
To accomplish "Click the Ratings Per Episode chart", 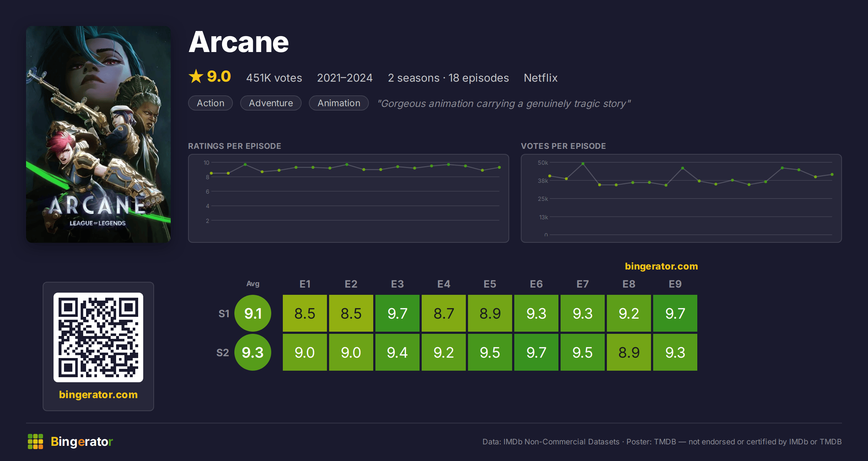I will click(349, 198).
